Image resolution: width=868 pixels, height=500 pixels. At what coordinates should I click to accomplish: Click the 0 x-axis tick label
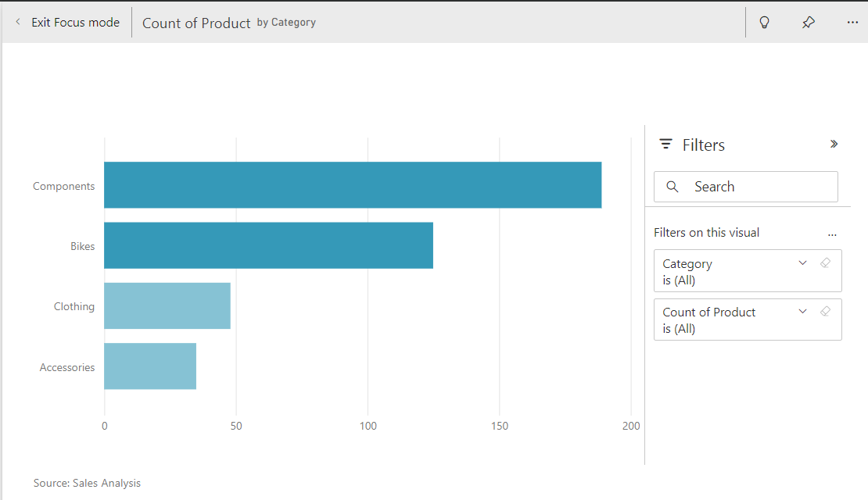point(105,426)
